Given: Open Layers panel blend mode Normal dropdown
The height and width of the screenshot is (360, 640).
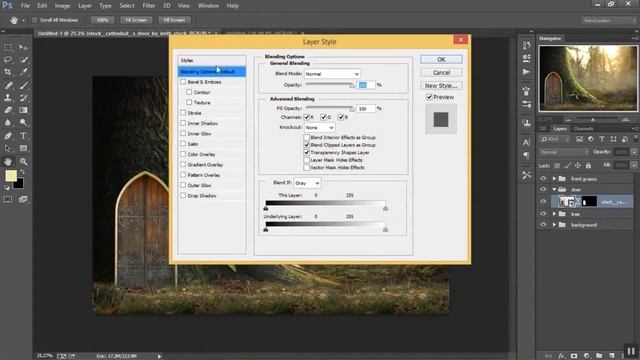Looking at the screenshot, I should 564,152.
